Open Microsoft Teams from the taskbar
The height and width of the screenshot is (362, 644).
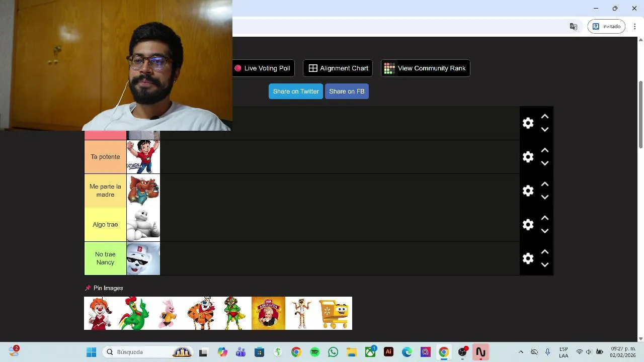click(240, 352)
